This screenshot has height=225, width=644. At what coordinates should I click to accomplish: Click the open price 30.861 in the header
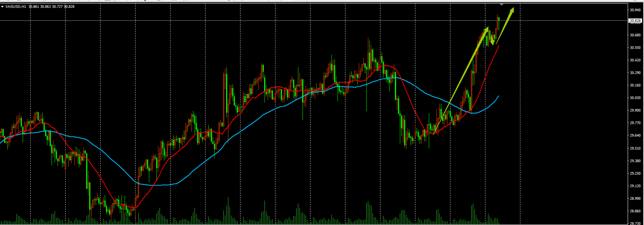point(34,7)
